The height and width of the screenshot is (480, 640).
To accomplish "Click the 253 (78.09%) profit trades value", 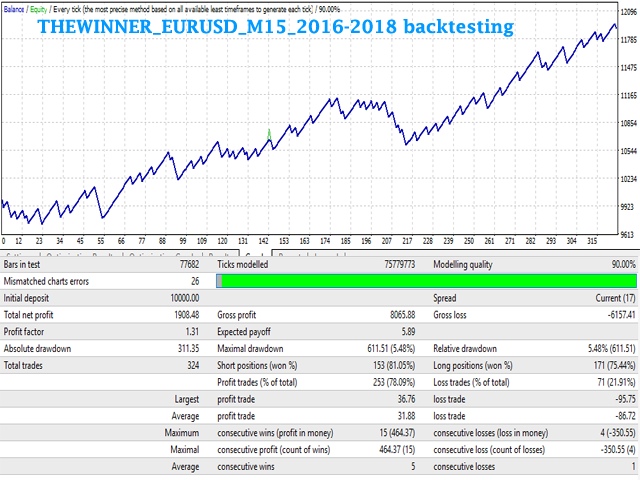I will (x=394, y=382).
